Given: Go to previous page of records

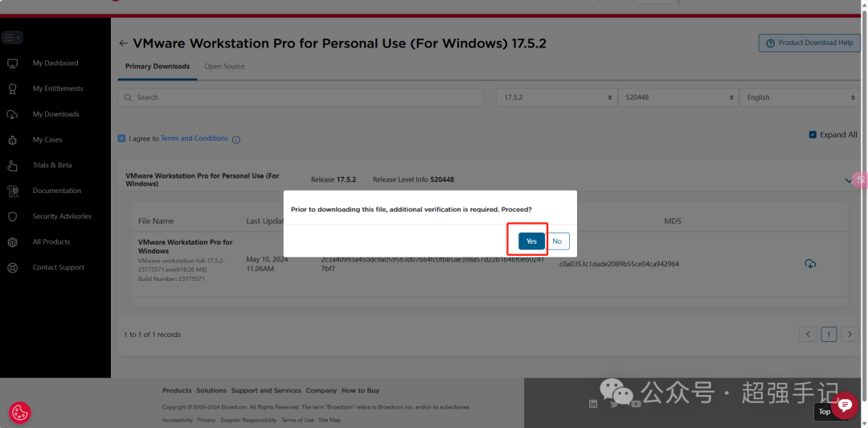Looking at the screenshot, I should tap(809, 335).
